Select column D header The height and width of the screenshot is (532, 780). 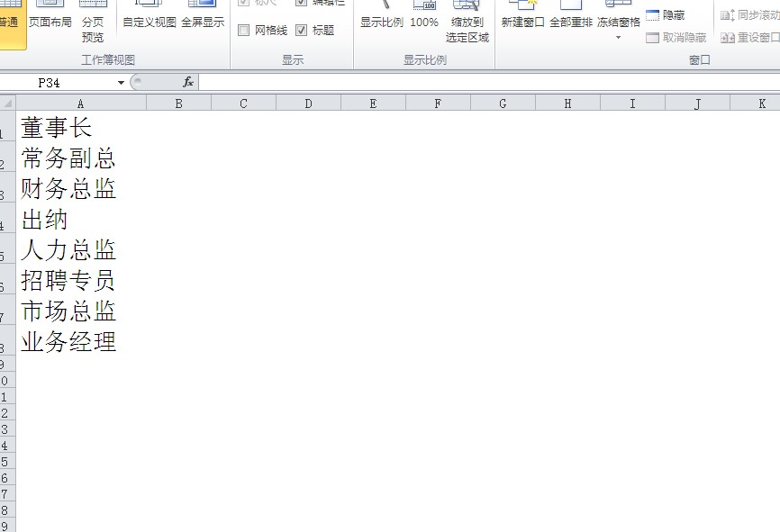[x=308, y=104]
